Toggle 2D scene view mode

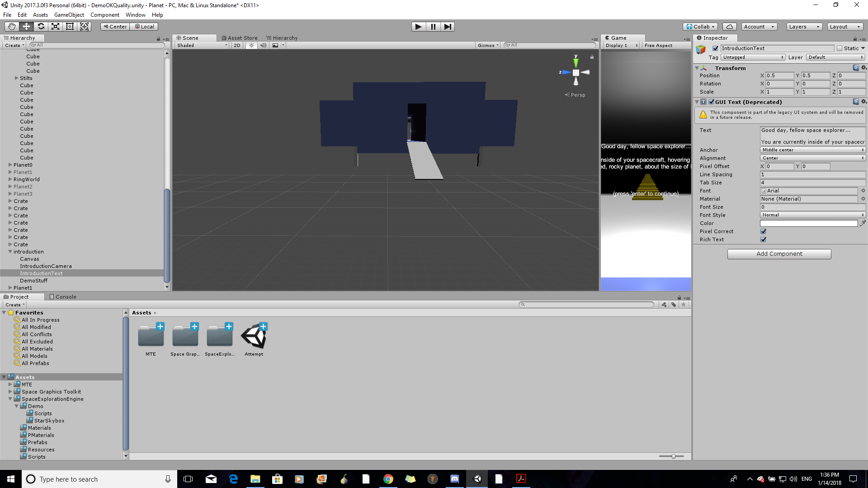click(x=237, y=45)
